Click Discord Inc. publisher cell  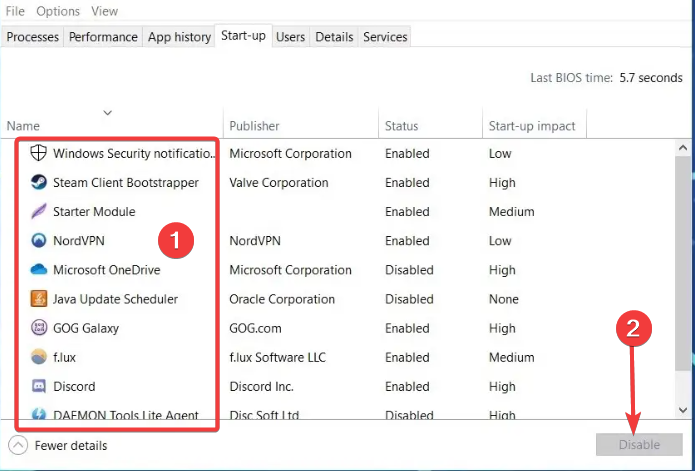point(262,386)
